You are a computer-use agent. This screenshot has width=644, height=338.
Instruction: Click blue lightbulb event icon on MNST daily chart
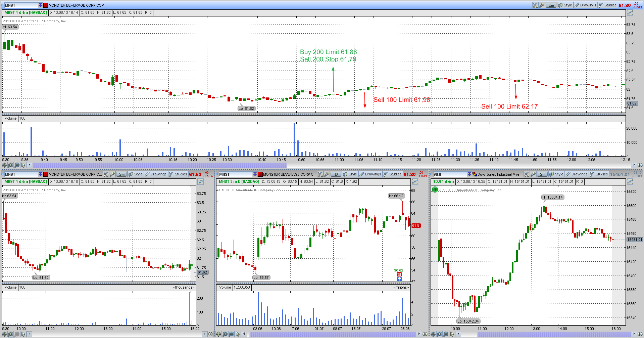point(399,279)
